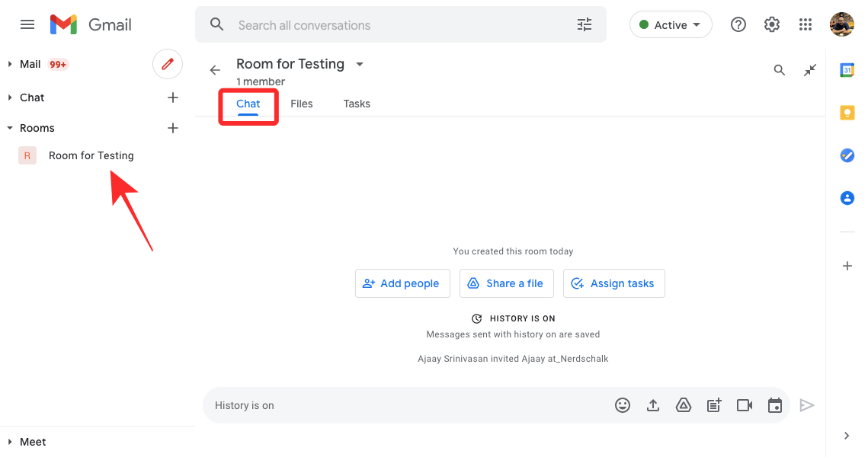Viewport: 868px width, 457px height.
Task: Click the video meeting camera icon
Action: click(745, 405)
